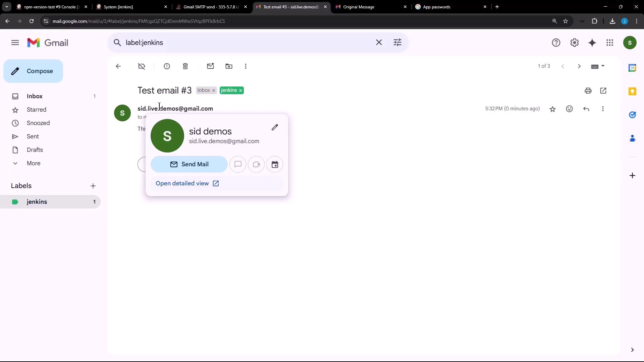
Task: Reply using the arrow icon
Action: coord(586,109)
